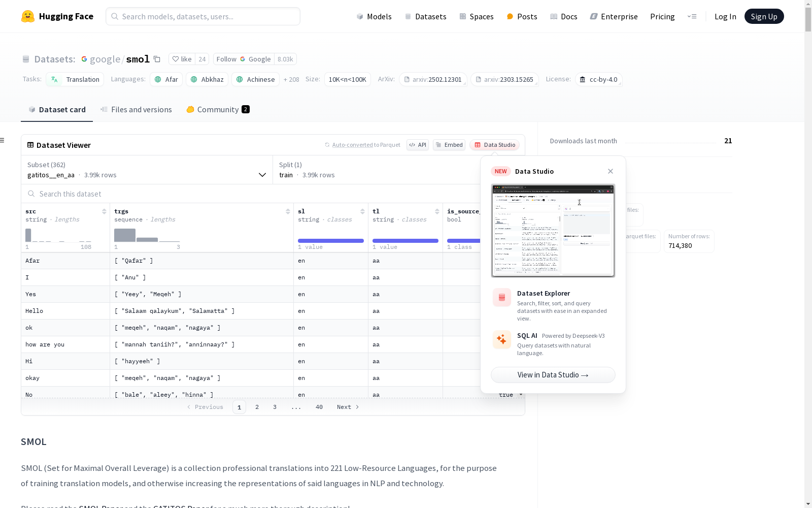The image size is (812, 508).
Task: Click the smol dataset name
Action: 138,59
